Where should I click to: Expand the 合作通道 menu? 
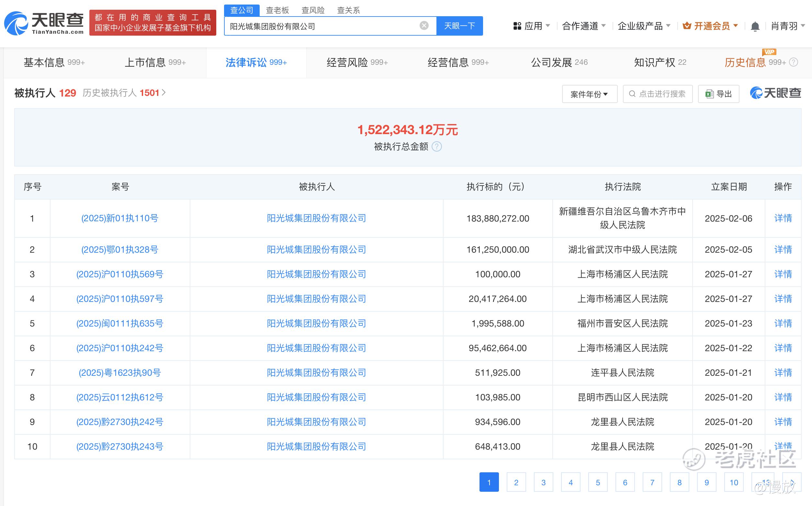583,26
